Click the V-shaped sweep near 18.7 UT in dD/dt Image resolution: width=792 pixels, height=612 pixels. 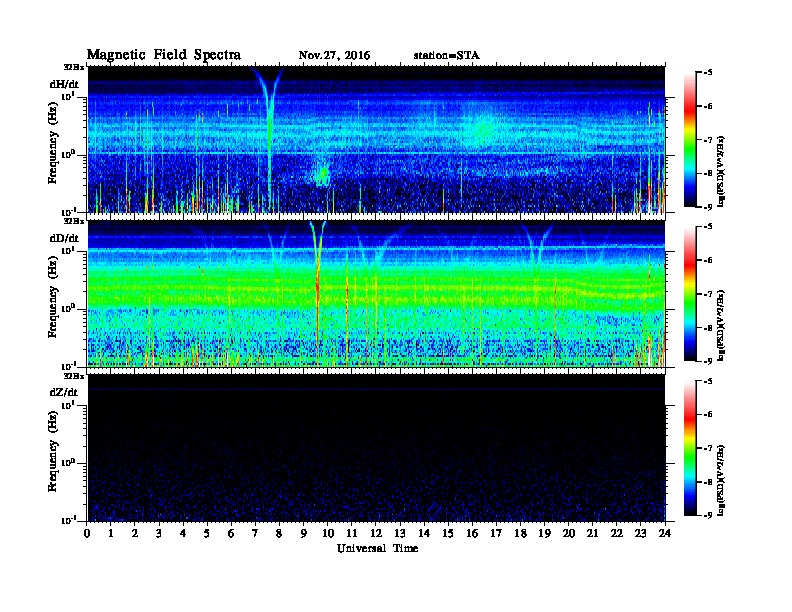537,245
